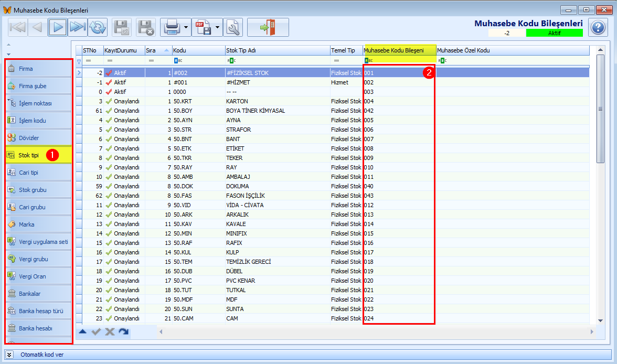This screenshot has height=364, width=617.
Task: Open printer options dropdown arrow
Action: 186,27
